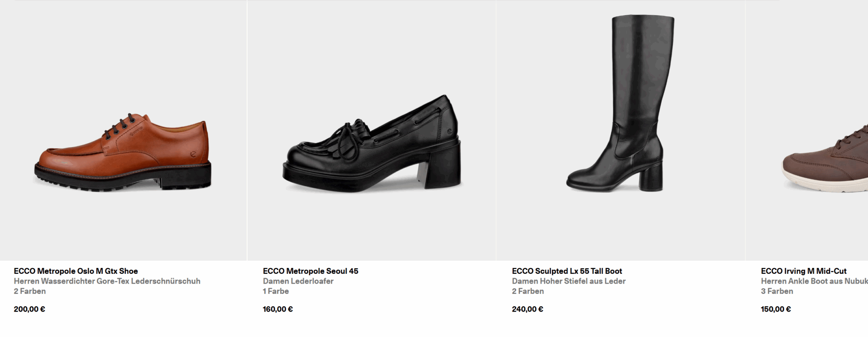Viewport: 868px width, 337px height.
Task: Click the ECCO Irving M Mid-Cut title
Action: pyautogui.click(x=804, y=271)
